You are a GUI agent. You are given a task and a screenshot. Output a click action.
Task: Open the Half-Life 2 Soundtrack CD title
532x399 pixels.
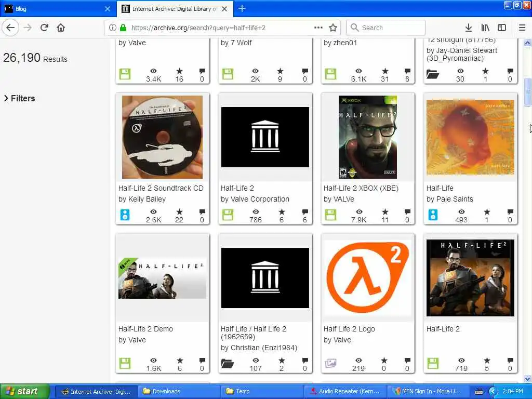click(x=161, y=188)
